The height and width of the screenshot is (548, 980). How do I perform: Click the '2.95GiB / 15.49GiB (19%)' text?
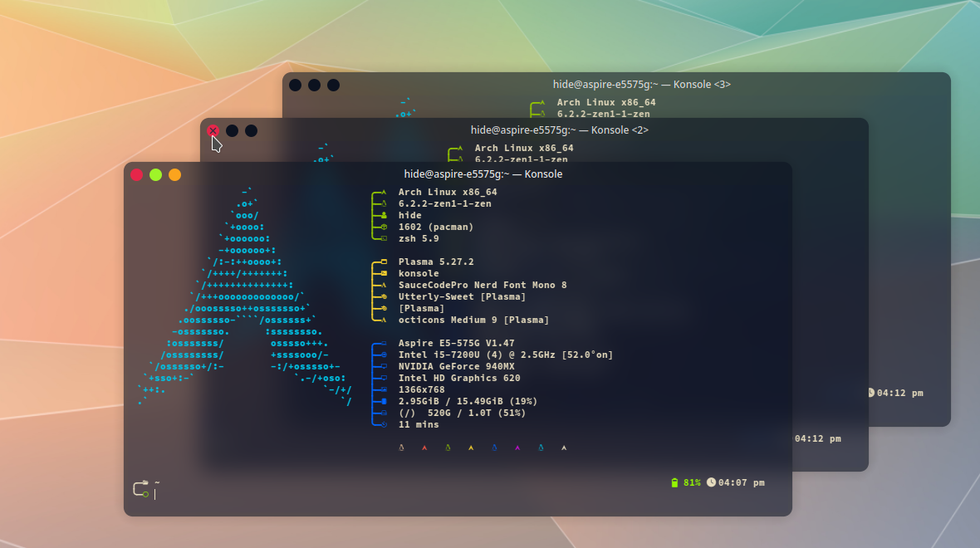(468, 401)
